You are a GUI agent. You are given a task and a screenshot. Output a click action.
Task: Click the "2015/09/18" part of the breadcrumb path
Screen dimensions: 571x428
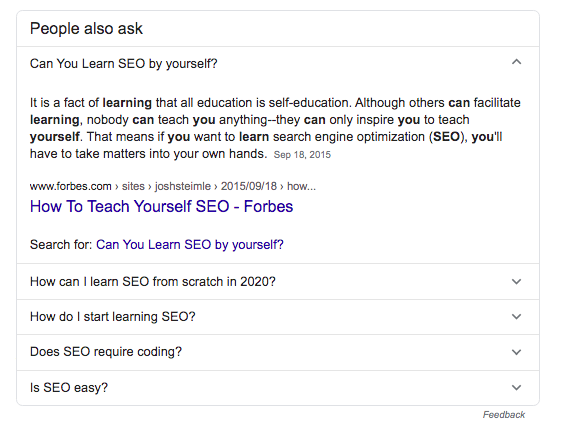click(x=249, y=186)
